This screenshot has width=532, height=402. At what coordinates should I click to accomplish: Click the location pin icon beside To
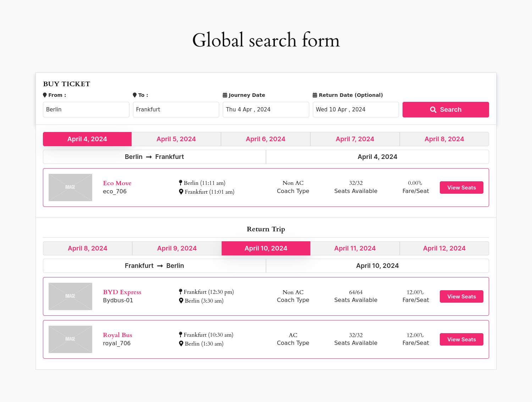pos(135,95)
